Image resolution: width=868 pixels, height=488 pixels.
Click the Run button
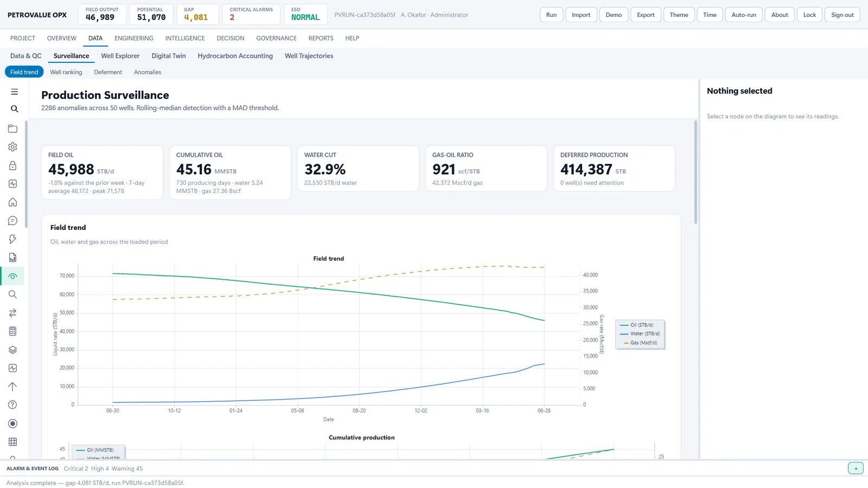pyautogui.click(x=551, y=15)
